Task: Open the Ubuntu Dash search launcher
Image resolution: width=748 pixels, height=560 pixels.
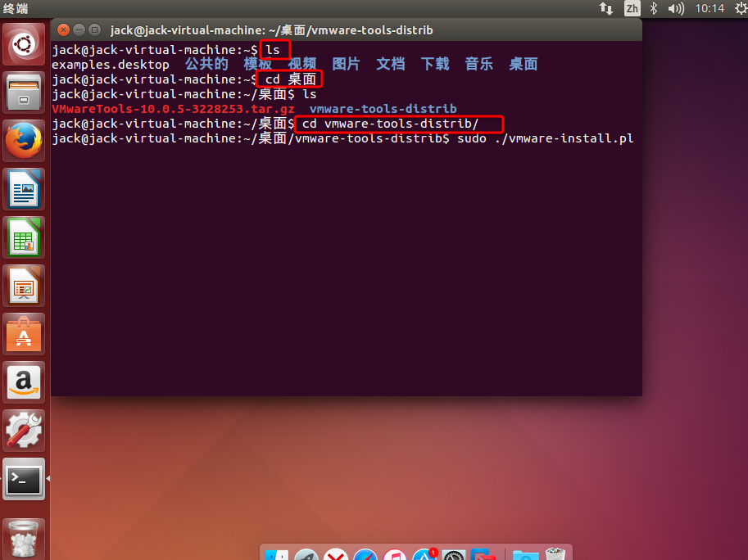Action: [24, 44]
